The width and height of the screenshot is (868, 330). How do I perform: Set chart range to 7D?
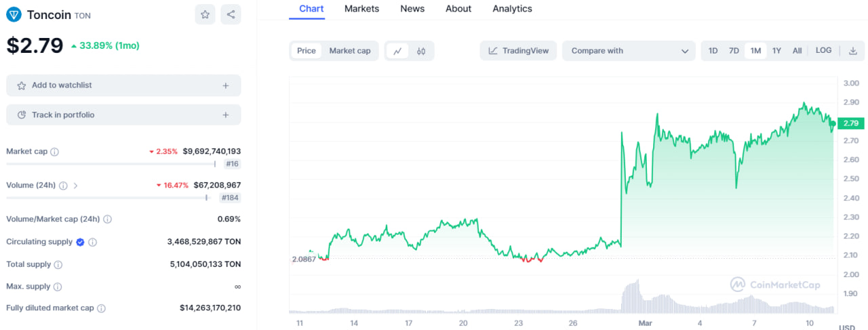(x=734, y=51)
